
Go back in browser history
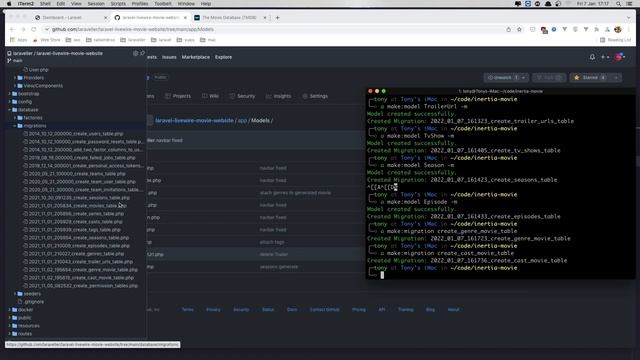12,29
